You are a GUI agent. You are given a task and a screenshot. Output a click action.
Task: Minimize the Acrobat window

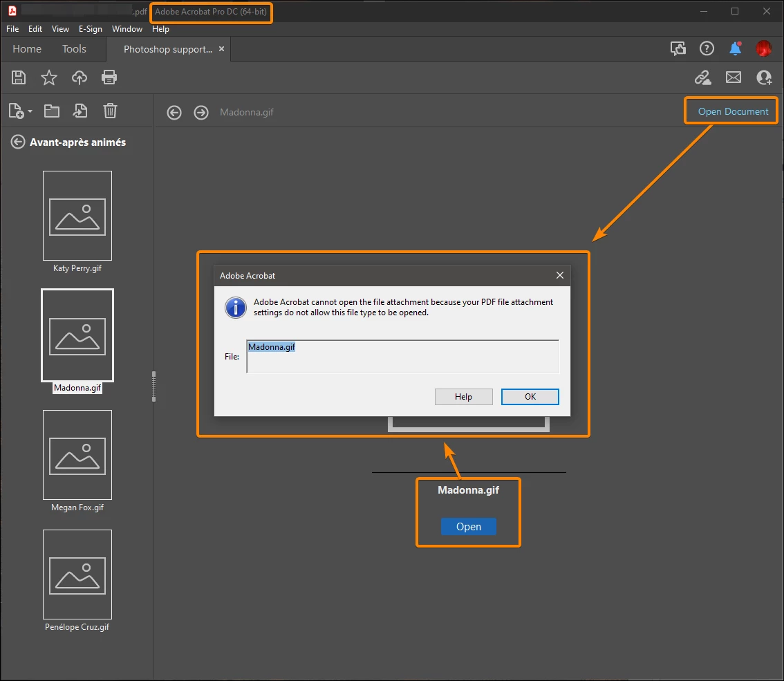click(704, 11)
